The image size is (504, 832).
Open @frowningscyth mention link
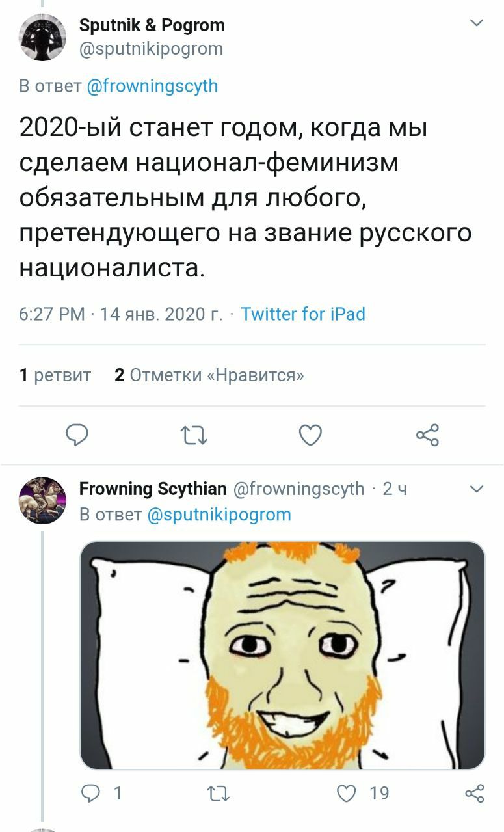[152, 86]
